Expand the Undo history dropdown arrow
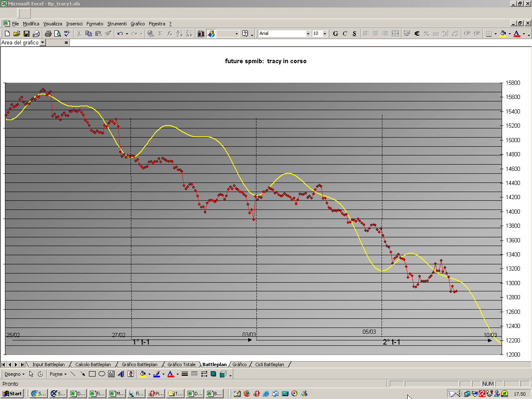 click(x=127, y=34)
